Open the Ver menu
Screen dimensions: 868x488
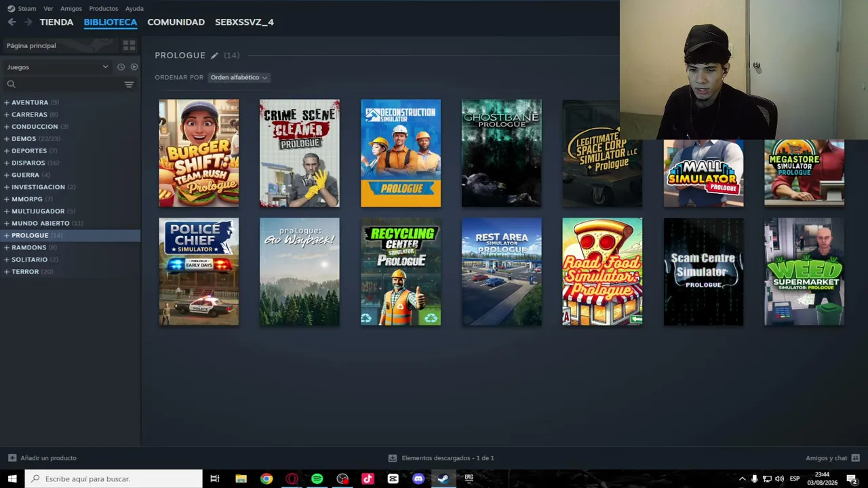coord(48,8)
